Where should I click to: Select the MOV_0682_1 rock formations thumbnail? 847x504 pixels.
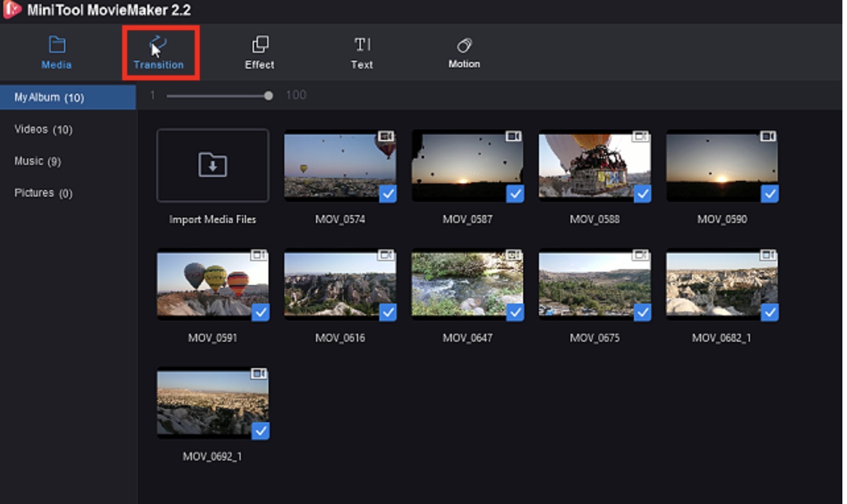click(722, 284)
